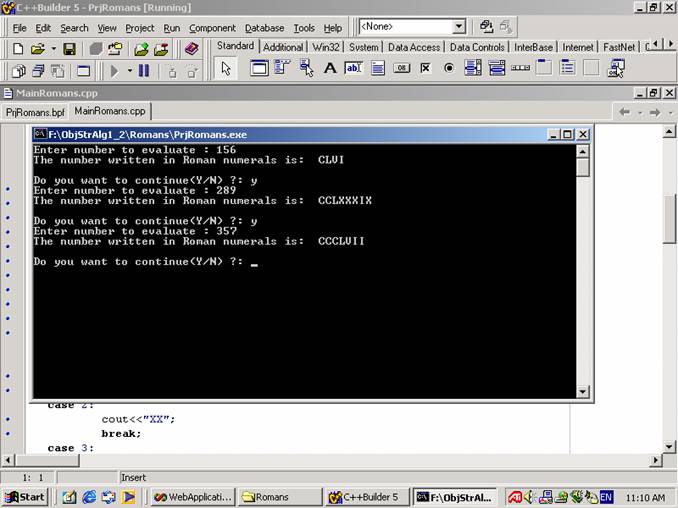Expand the Run button dropdown arrow
The height and width of the screenshot is (508, 678).
[129, 70]
